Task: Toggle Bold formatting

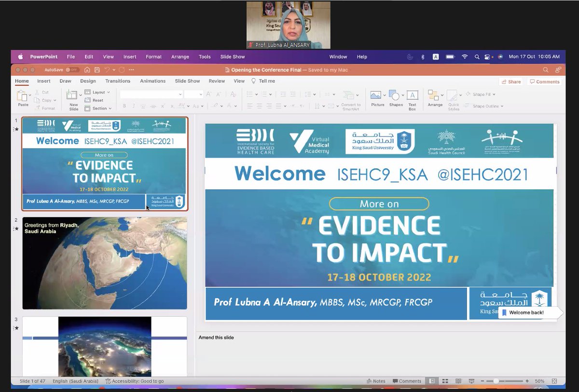Action: tap(124, 106)
